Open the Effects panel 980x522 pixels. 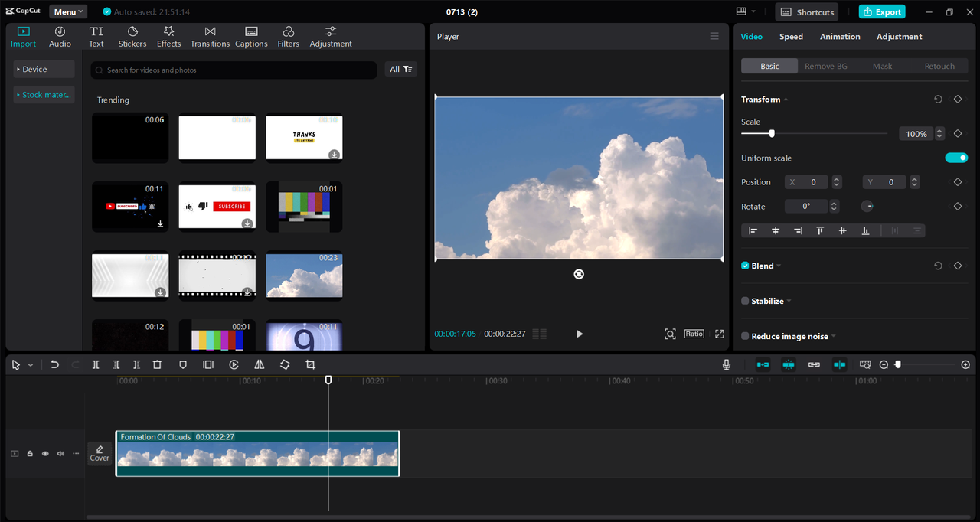(x=169, y=37)
